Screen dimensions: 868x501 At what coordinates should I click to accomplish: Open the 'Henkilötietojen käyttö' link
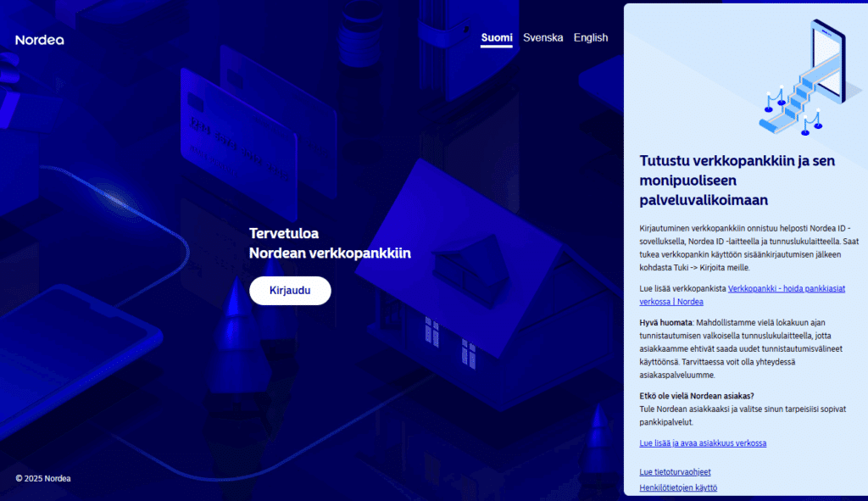(678, 487)
